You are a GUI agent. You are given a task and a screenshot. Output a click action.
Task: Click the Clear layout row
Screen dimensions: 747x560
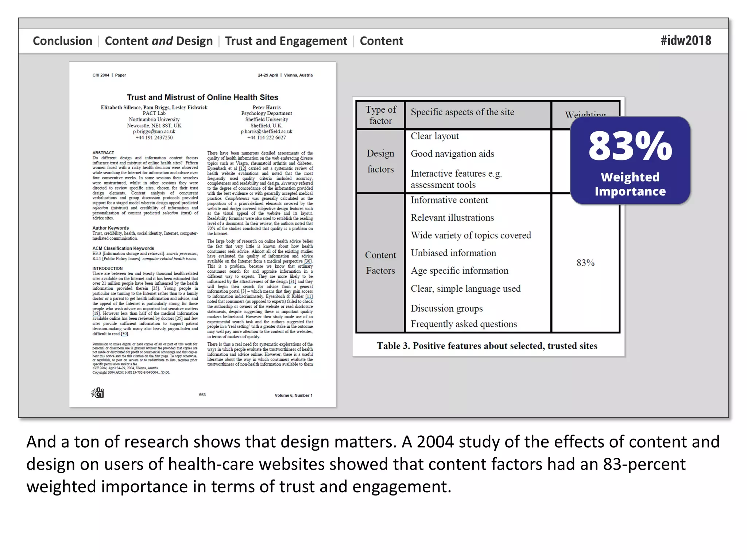click(435, 136)
